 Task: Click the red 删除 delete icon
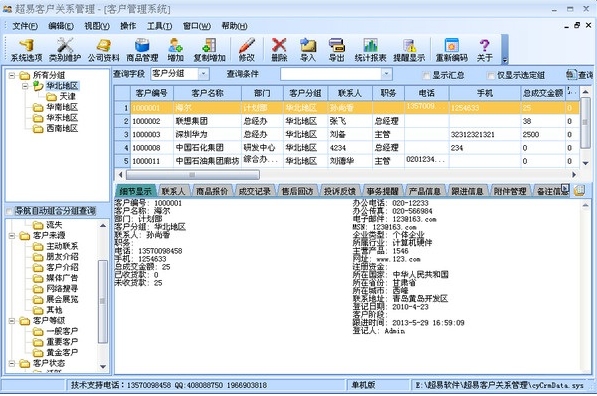click(x=279, y=50)
